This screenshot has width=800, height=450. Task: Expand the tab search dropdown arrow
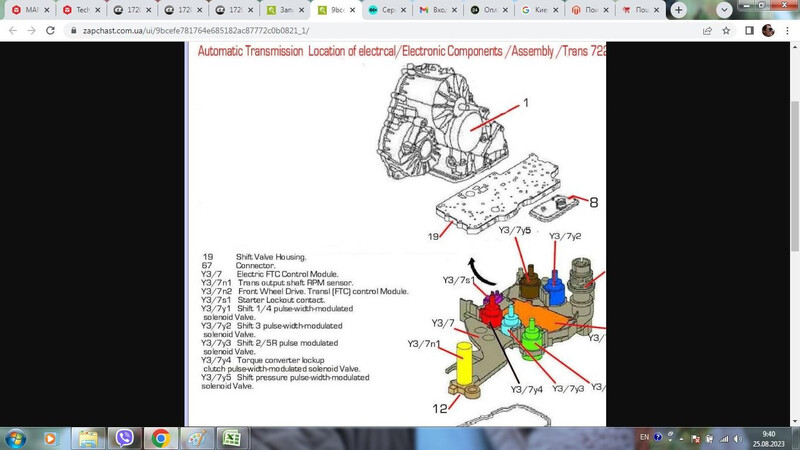(725, 10)
